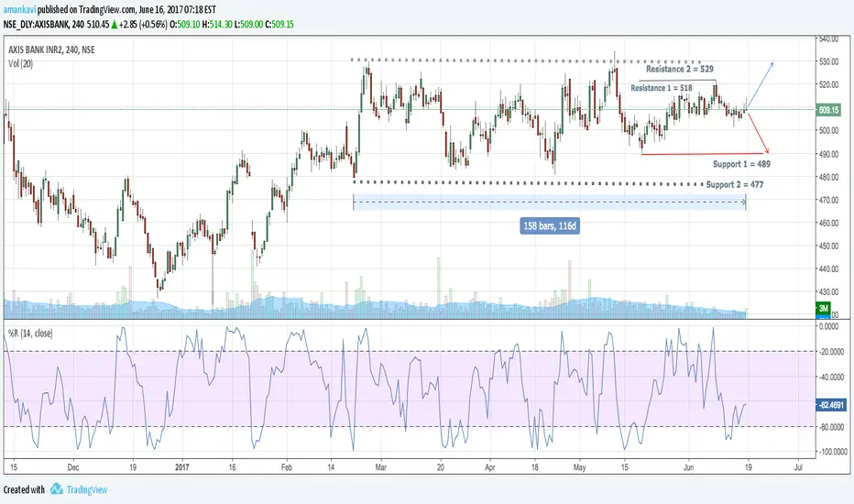The image size is (854, 504).
Task: Click the 490.00 price axis label
Action: pyautogui.click(x=829, y=154)
